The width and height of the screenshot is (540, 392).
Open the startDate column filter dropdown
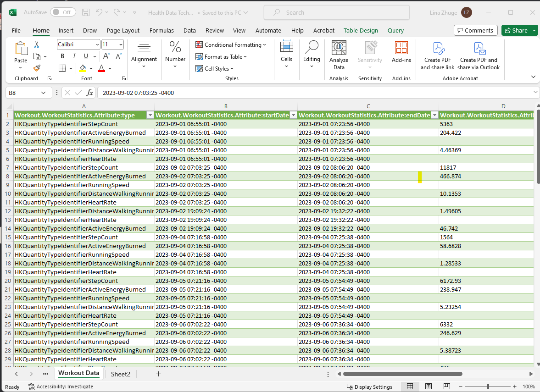pyautogui.click(x=293, y=115)
